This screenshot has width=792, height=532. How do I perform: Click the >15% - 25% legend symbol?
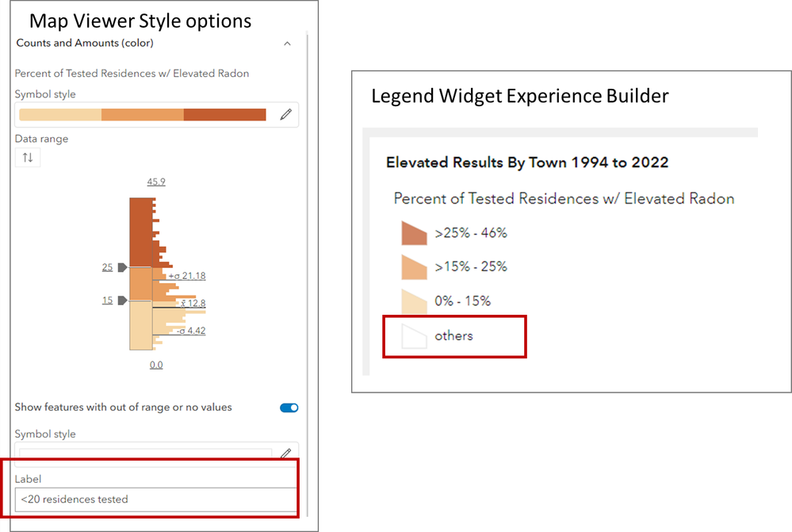[x=414, y=267]
